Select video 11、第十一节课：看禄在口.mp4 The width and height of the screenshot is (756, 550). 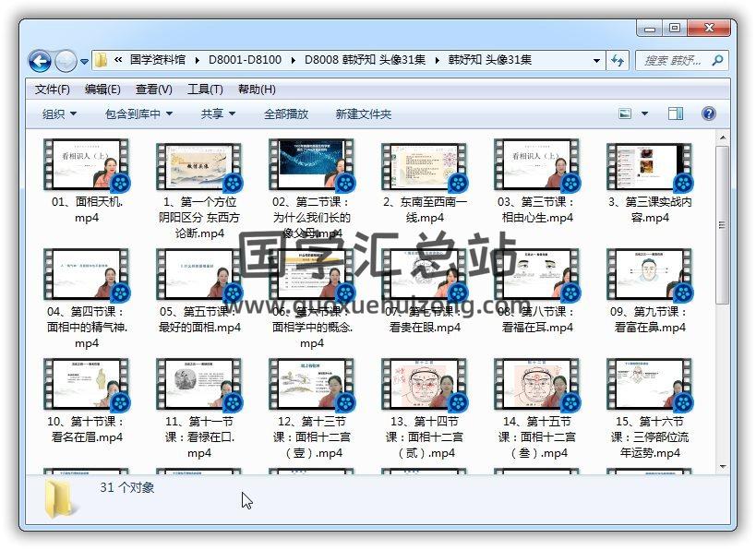point(198,408)
